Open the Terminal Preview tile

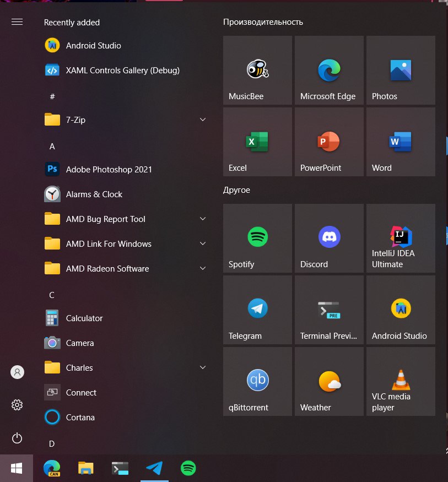click(x=329, y=310)
